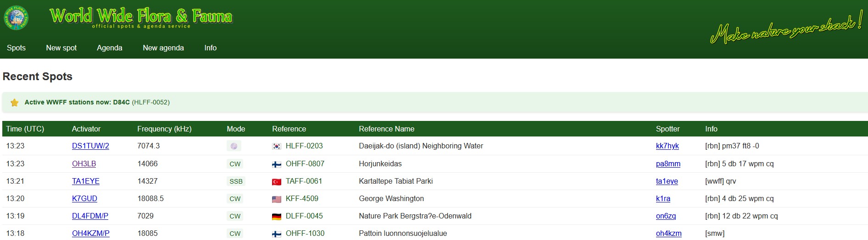Screen dimensions: 868x240
Task: Click the Turkey flag beside TAFF-0061
Action: click(277, 182)
